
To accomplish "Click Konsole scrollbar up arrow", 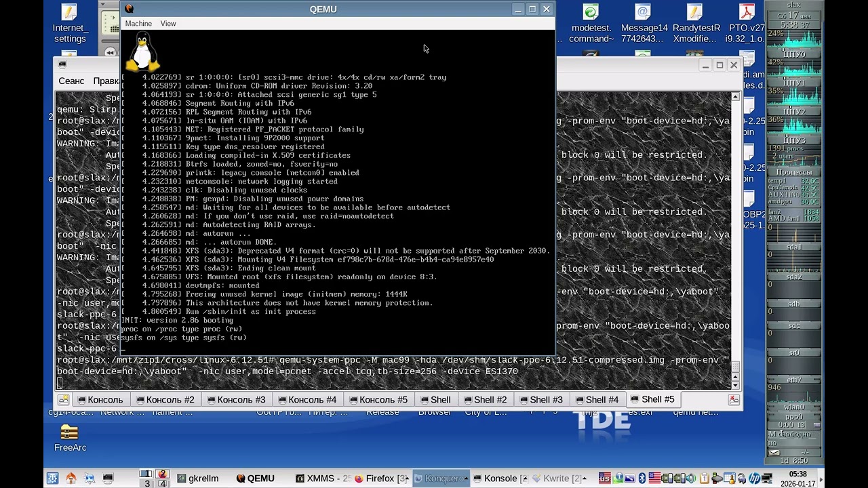I will coord(735,97).
